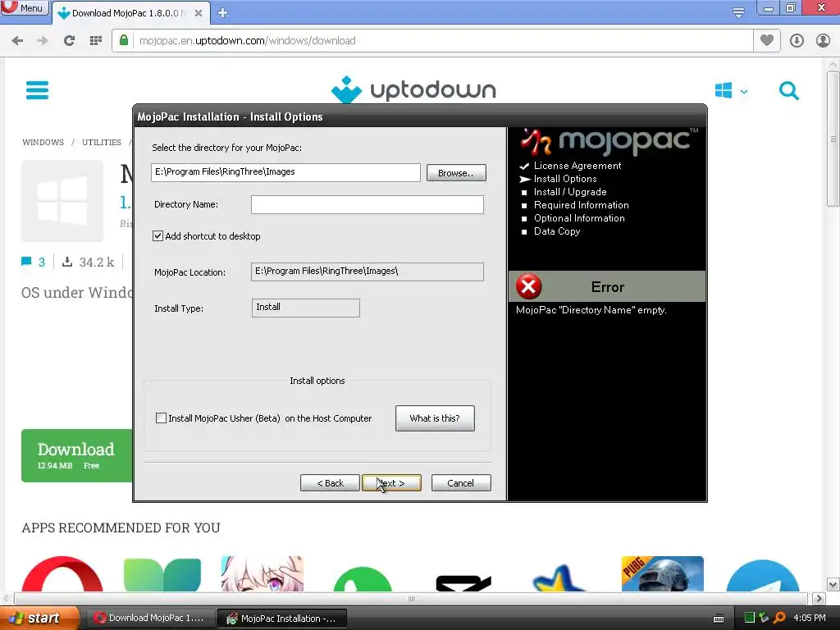This screenshot has width=840, height=630.
Task: Open Uptodown search magnifier
Action: click(x=788, y=90)
